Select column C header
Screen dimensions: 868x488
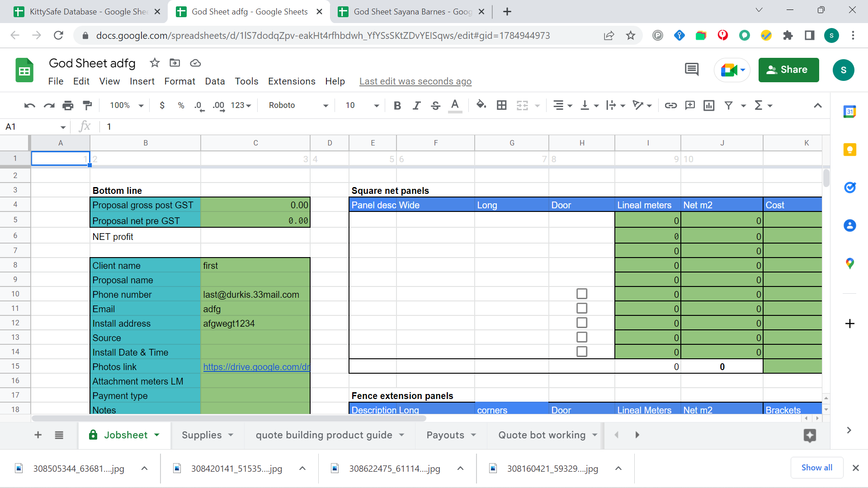(255, 143)
